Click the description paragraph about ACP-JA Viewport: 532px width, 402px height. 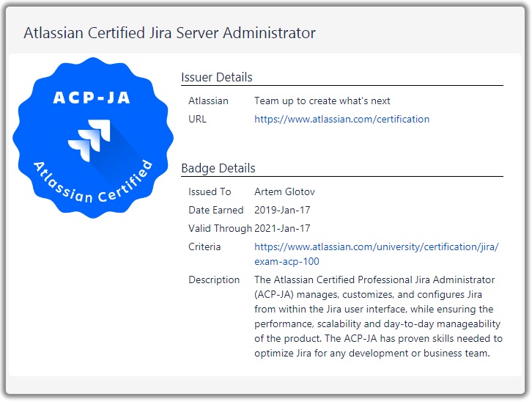(378, 316)
